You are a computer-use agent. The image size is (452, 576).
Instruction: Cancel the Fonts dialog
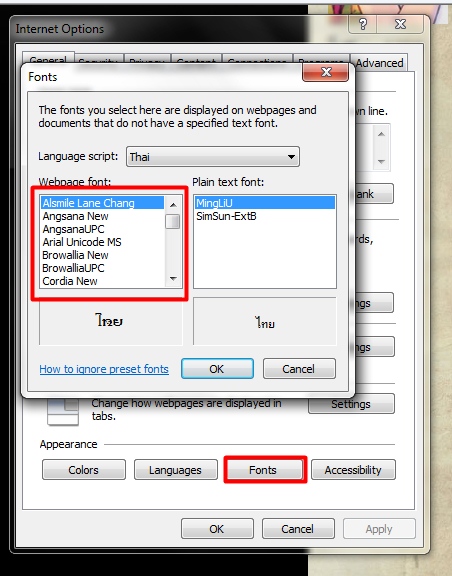pyautogui.click(x=299, y=368)
